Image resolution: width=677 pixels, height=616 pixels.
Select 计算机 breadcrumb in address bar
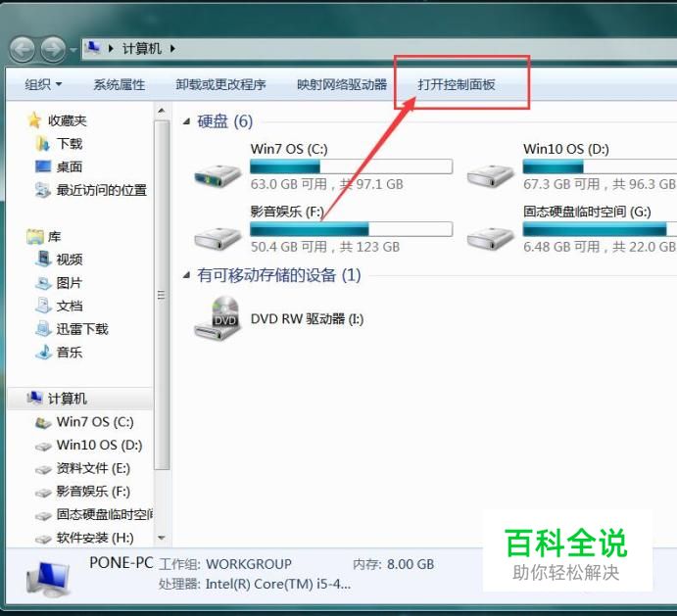pyautogui.click(x=142, y=48)
